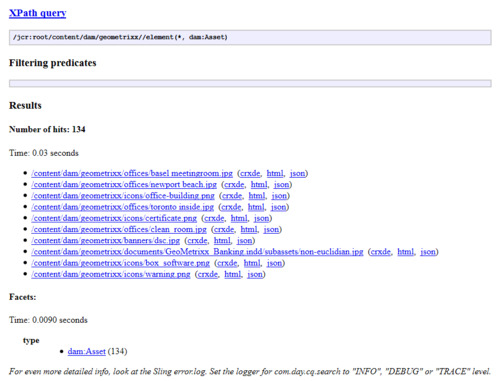
Task: Open html link for dsc.jpg
Action: (x=222, y=241)
